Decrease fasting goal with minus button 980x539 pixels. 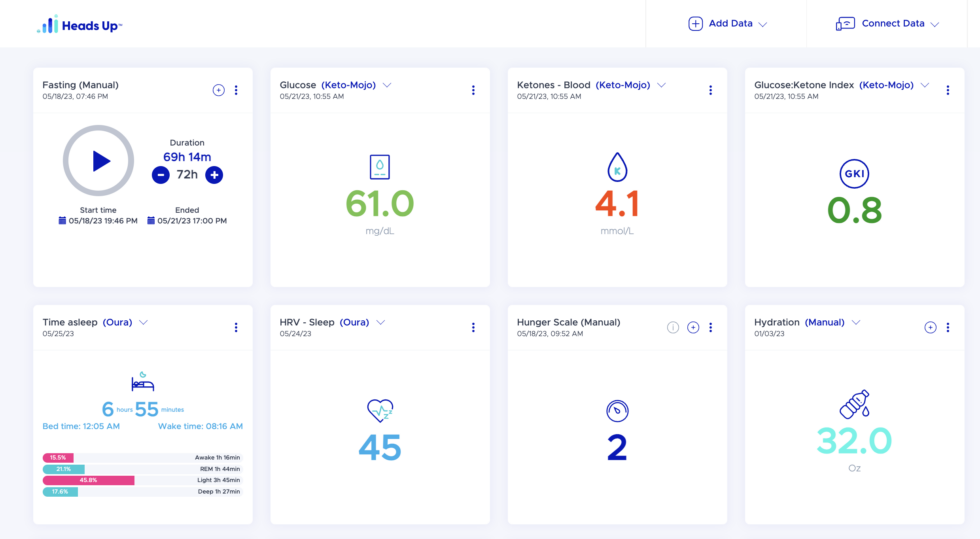(161, 175)
